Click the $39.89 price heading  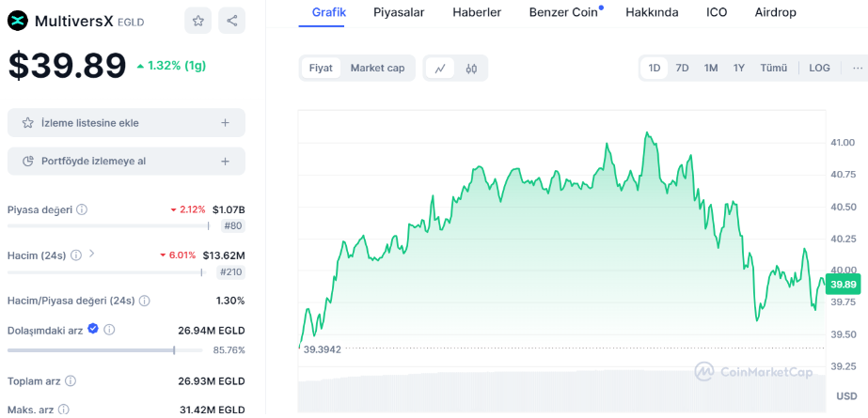pyautogui.click(x=67, y=66)
